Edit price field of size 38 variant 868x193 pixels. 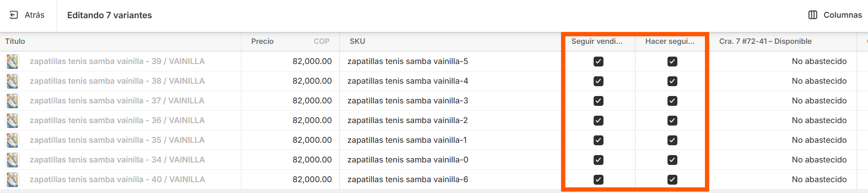(291, 81)
